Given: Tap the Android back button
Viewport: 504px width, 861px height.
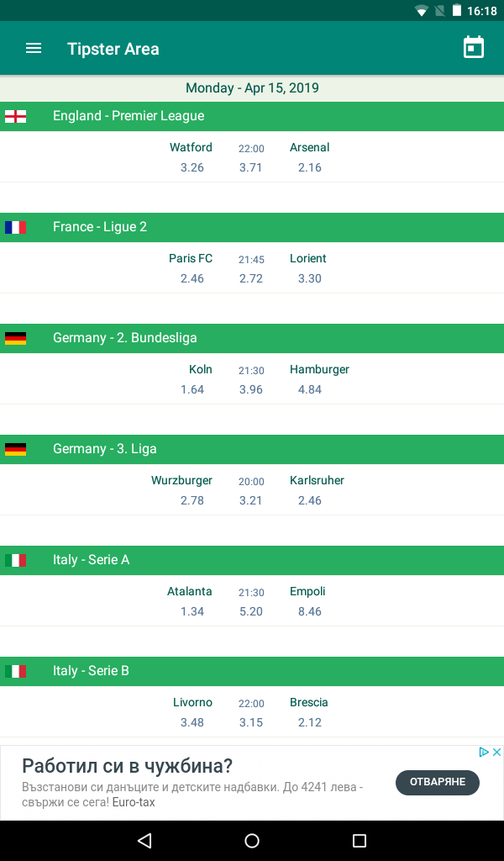Looking at the screenshot, I should point(144,840).
